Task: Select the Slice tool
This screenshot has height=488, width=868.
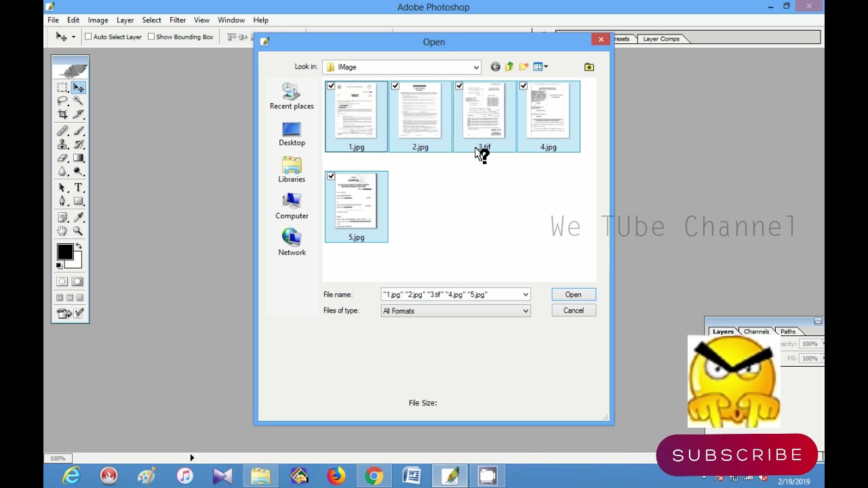Action: click(79, 115)
